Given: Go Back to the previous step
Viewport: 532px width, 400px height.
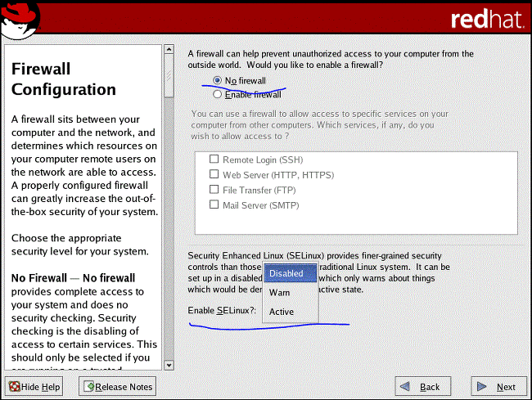Looking at the screenshot, I should click(x=423, y=386).
